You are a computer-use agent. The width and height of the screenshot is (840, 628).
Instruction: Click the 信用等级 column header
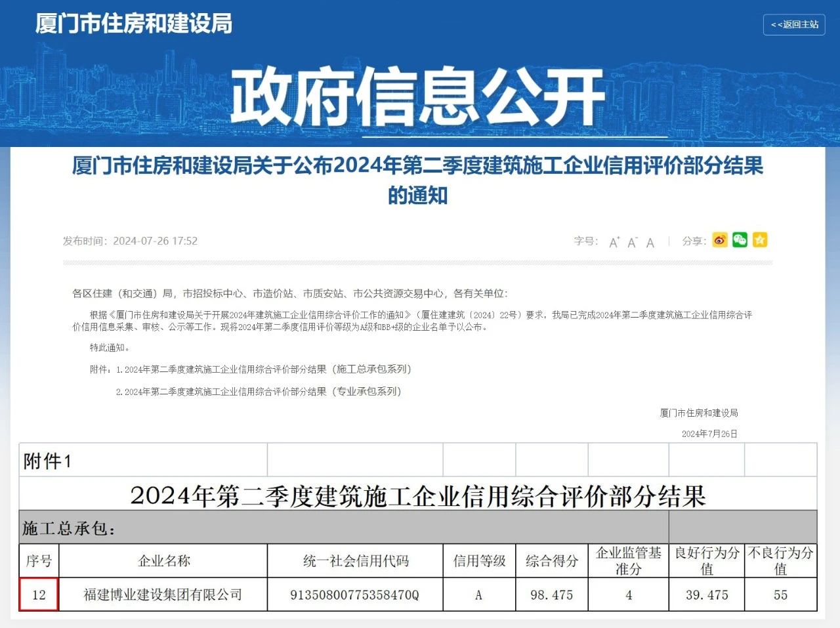478,561
